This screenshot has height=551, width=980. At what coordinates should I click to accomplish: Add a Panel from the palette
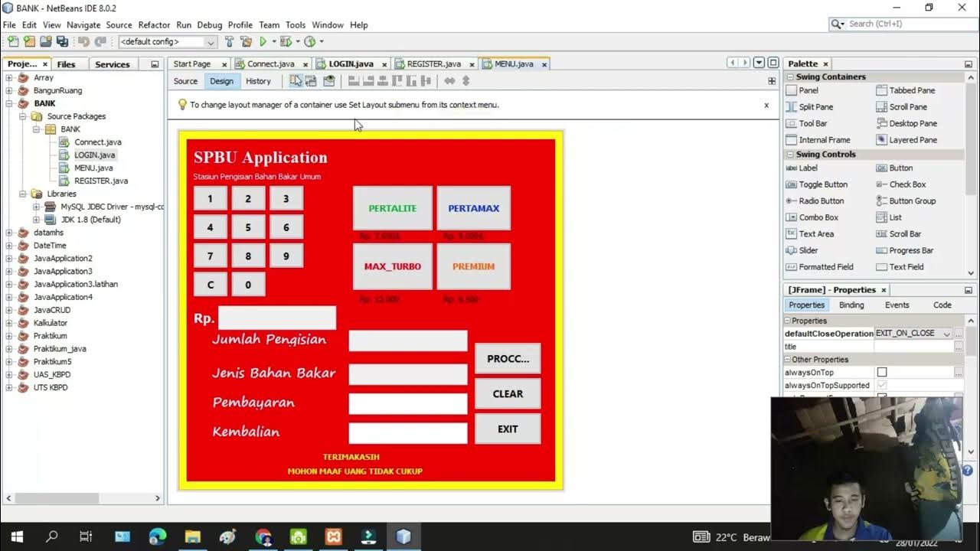(802, 90)
